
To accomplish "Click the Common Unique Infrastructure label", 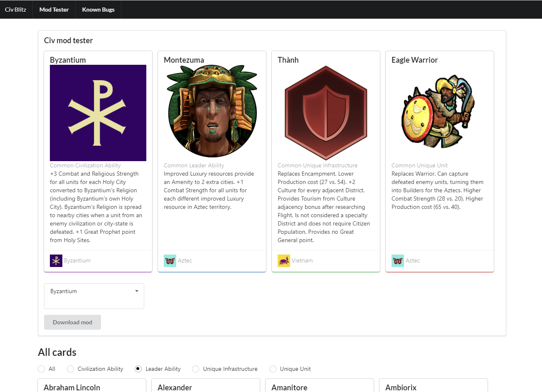I will 318,165.
